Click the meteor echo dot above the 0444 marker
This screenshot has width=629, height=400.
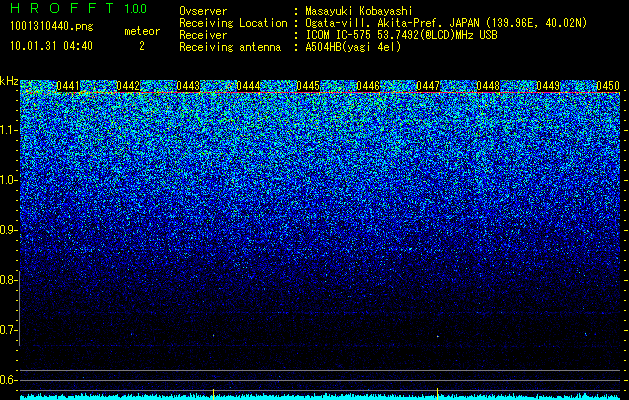click(213, 335)
